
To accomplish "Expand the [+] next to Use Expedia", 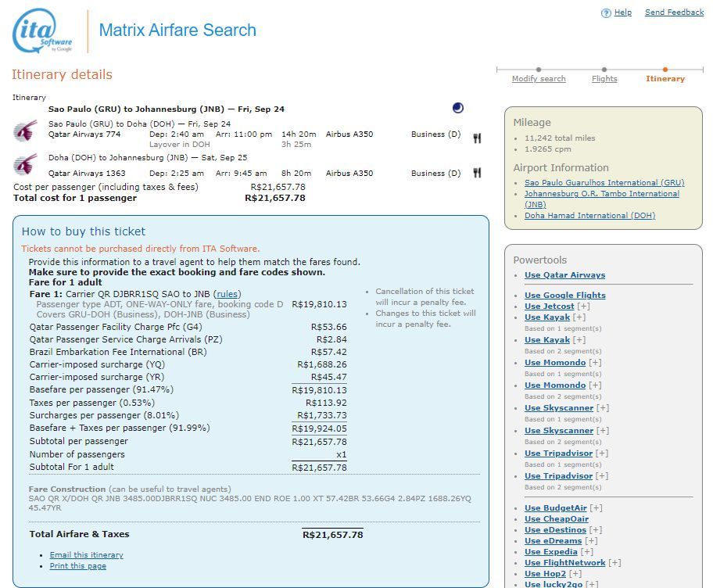I will 587,551.
